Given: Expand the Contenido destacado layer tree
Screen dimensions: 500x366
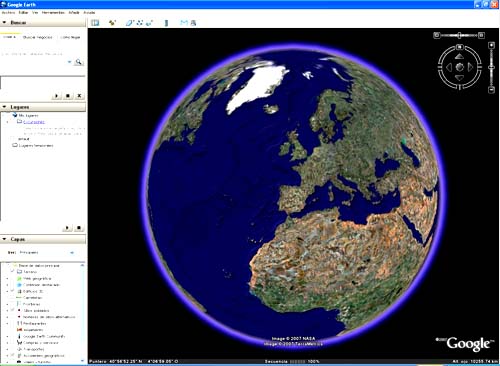Looking at the screenshot, I should 7,285.
